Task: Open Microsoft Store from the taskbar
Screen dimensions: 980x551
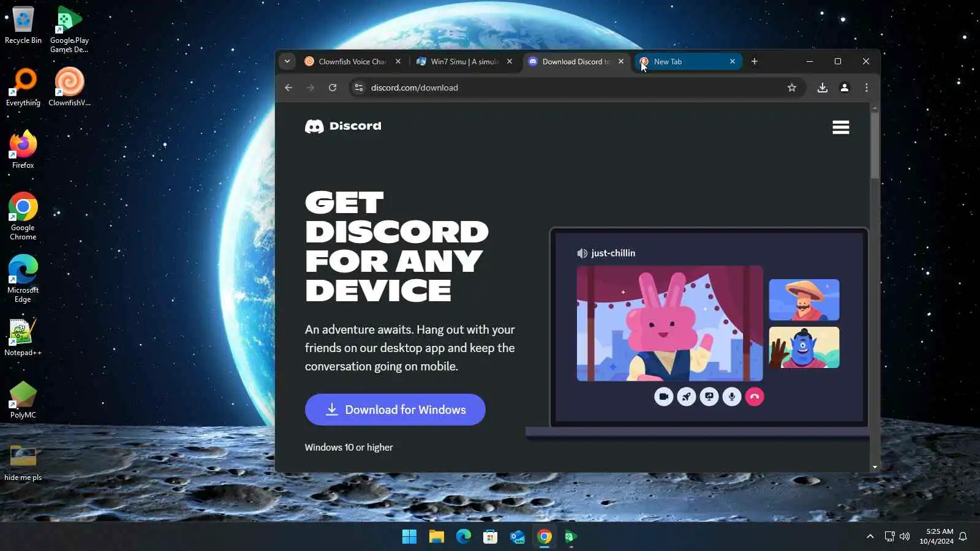Action: click(x=491, y=537)
